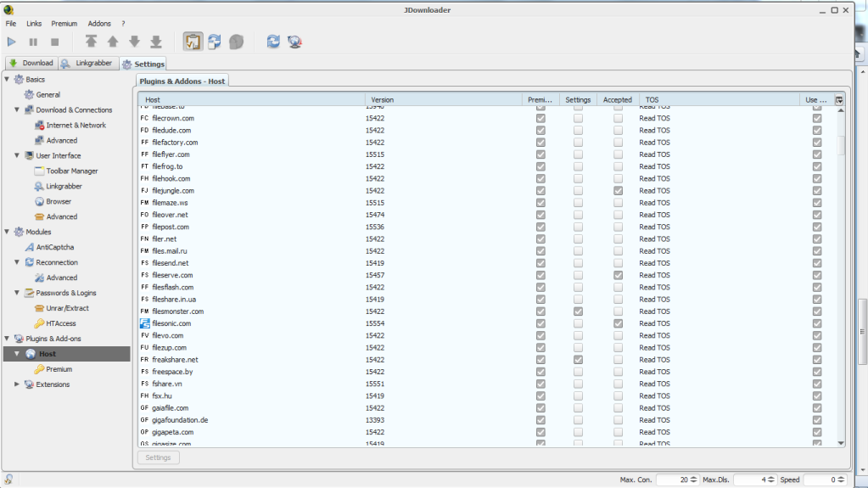868x488 pixels.
Task: Open Toolbar Manager in the sidebar
Action: pyautogui.click(x=72, y=171)
